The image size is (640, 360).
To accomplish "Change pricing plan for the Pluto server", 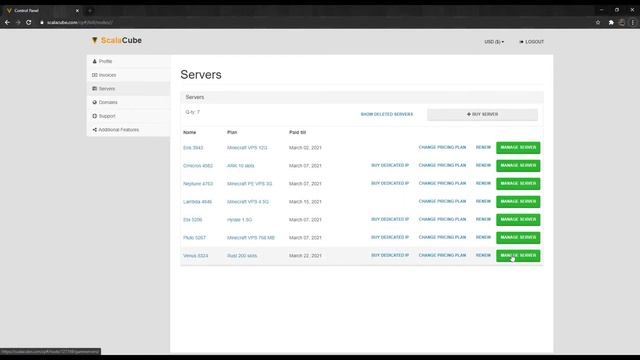I will [x=442, y=237].
